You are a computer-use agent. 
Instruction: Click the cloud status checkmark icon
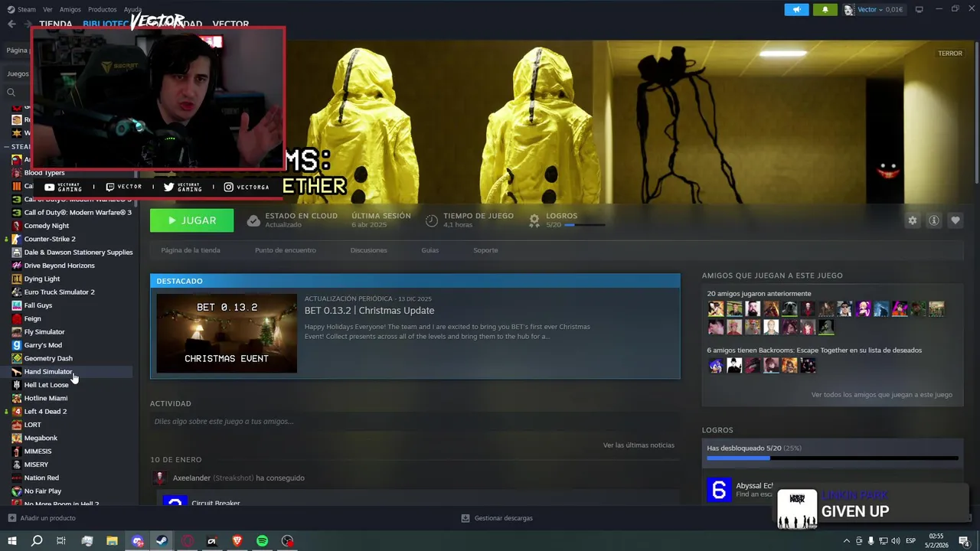253,220
